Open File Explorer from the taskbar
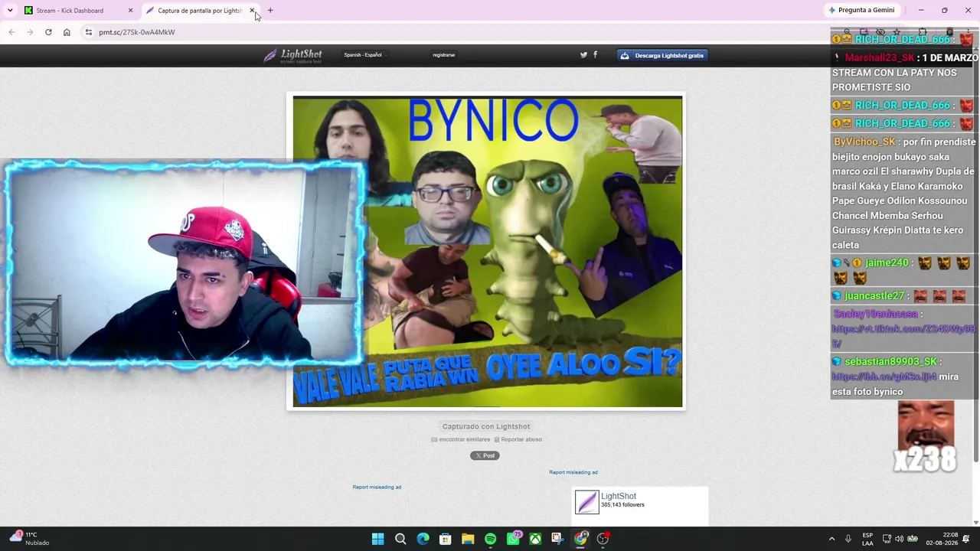980x551 pixels. point(468,539)
